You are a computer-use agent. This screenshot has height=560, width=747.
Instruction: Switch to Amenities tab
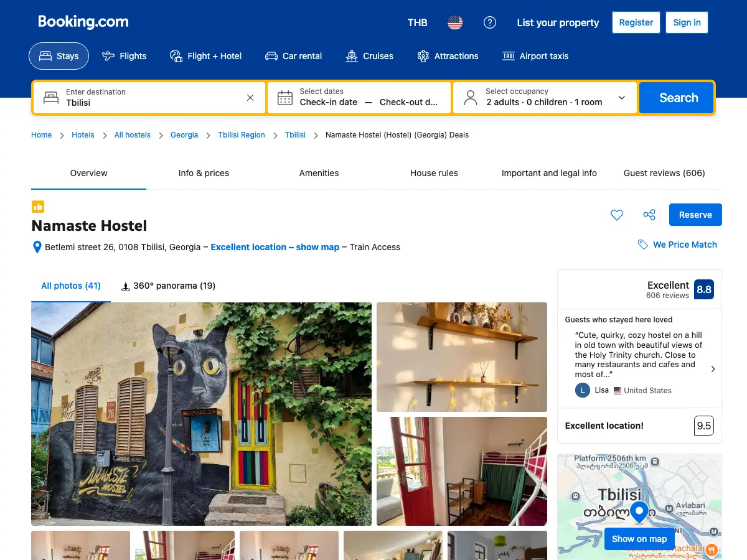click(319, 174)
